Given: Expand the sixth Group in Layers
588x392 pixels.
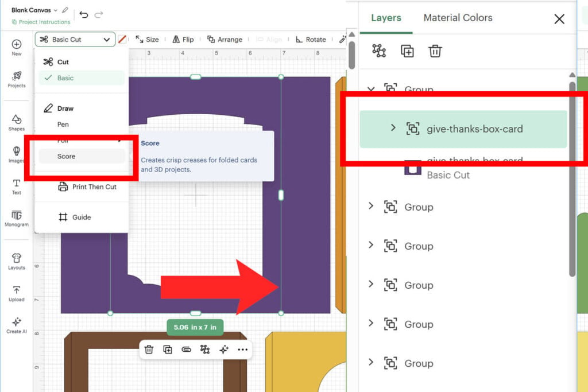Looking at the screenshot, I should point(371,362).
